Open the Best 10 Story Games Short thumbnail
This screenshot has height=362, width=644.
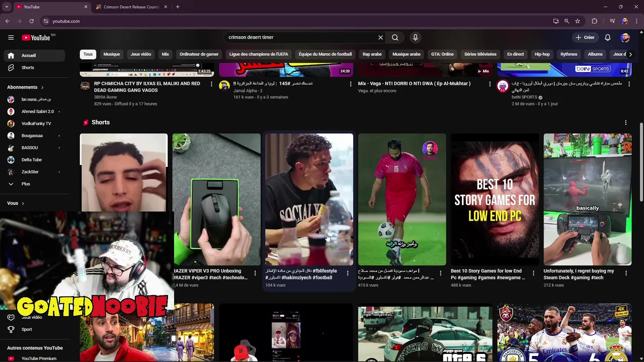[x=495, y=199]
